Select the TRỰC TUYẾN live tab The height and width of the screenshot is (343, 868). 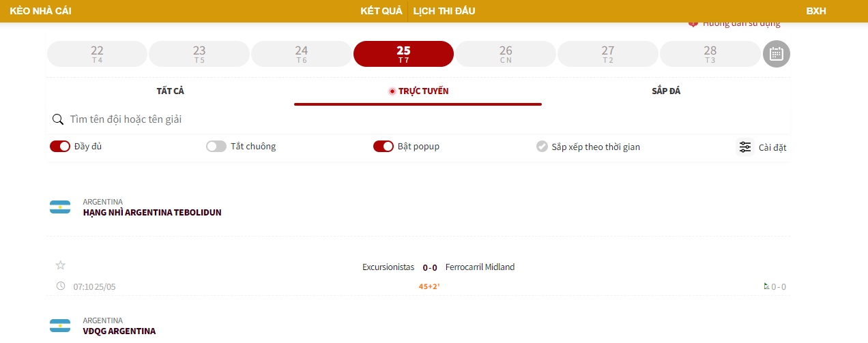(x=418, y=91)
